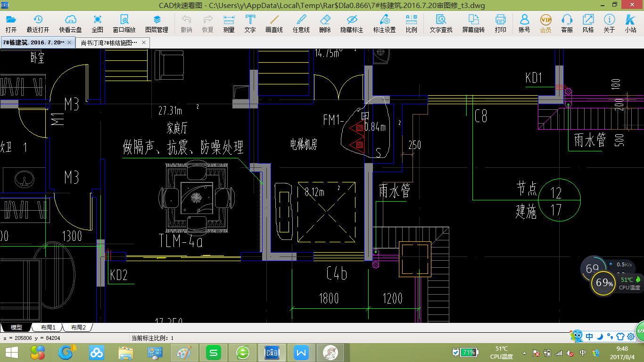644x362 pixels.
Task: Select the 布局2 layout tab
Action: (x=78, y=327)
